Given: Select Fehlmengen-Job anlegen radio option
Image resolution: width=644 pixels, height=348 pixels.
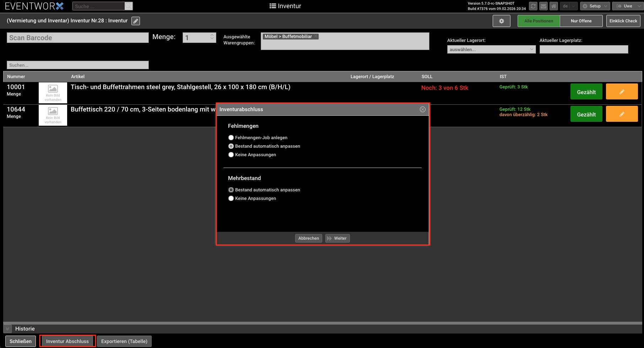Looking at the screenshot, I should tap(231, 138).
